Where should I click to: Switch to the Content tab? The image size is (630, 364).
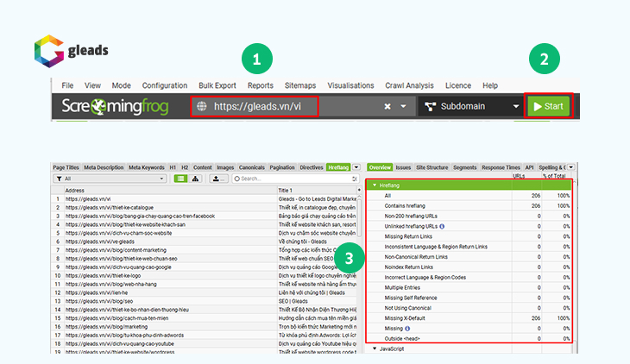coord(203,167)
